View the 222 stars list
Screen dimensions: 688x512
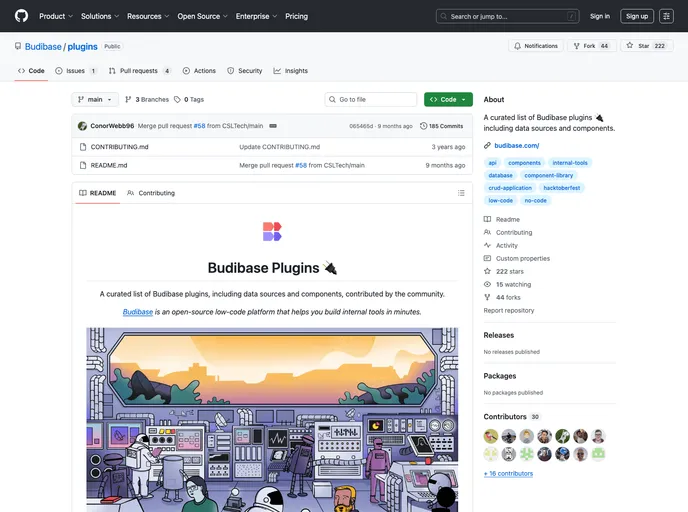click(x=504, y=272)
